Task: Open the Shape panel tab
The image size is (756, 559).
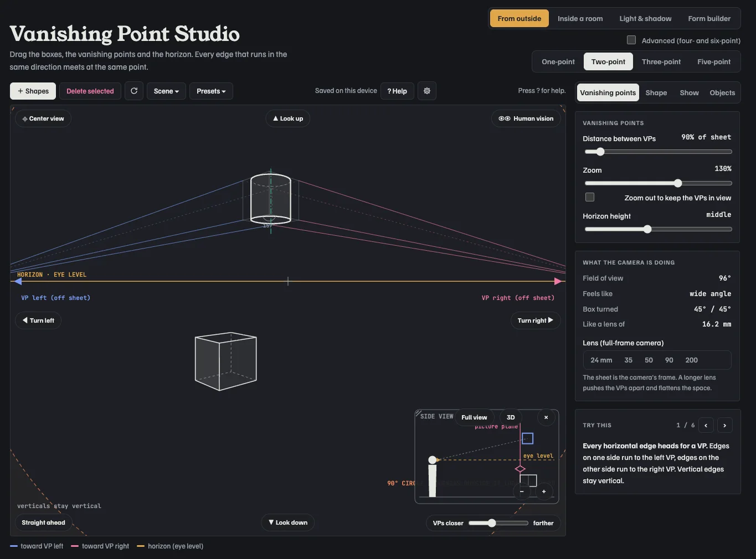Action: pos(656,92)
